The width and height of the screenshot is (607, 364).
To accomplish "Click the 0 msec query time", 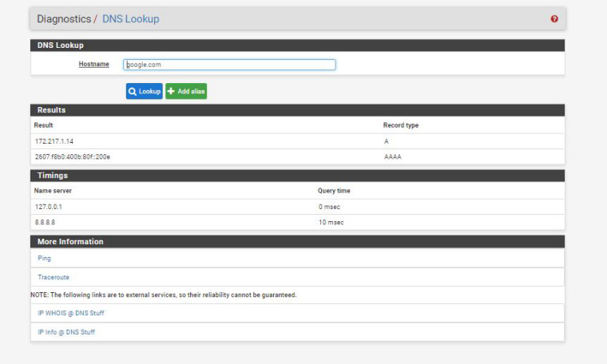I will click(x=329, y=207).
